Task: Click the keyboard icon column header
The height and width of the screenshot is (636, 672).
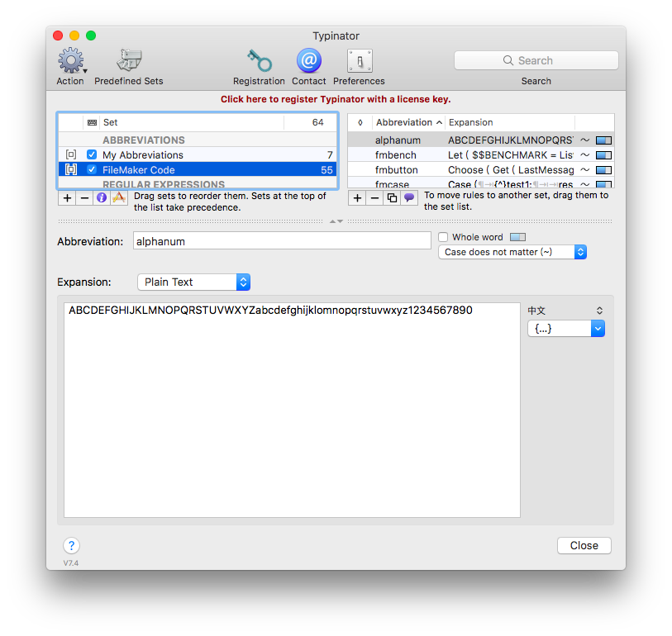Action: pos(92,122)
